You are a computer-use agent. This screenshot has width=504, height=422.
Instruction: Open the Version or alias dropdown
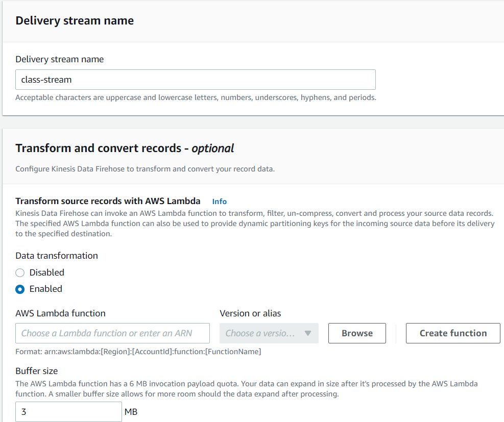[x=269, y=333]
